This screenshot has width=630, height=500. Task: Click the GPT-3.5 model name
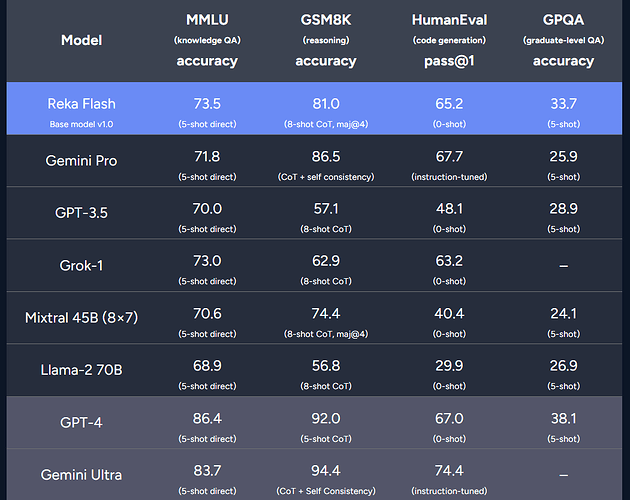pos(82,213)
